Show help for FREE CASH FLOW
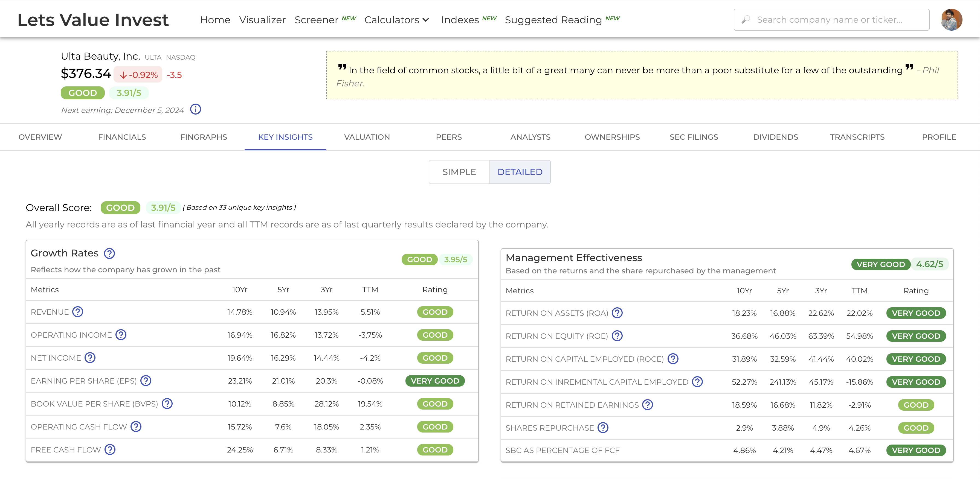The image size is (980, 479). click(x=110, y=449)
